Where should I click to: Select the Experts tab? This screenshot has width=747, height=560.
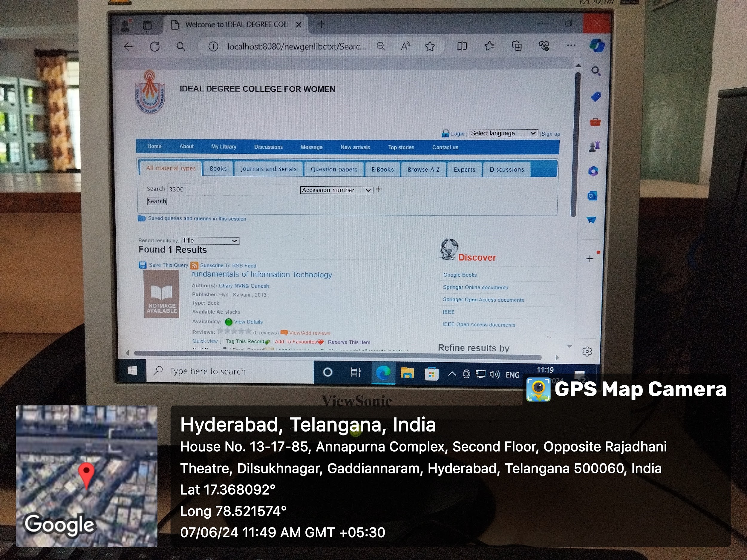(464, 170)
